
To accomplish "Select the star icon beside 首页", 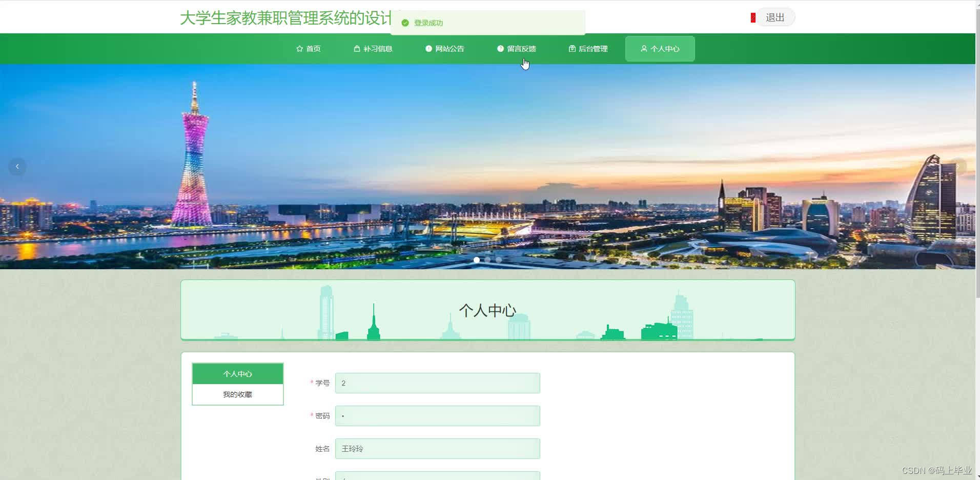I will click(300, 49).
